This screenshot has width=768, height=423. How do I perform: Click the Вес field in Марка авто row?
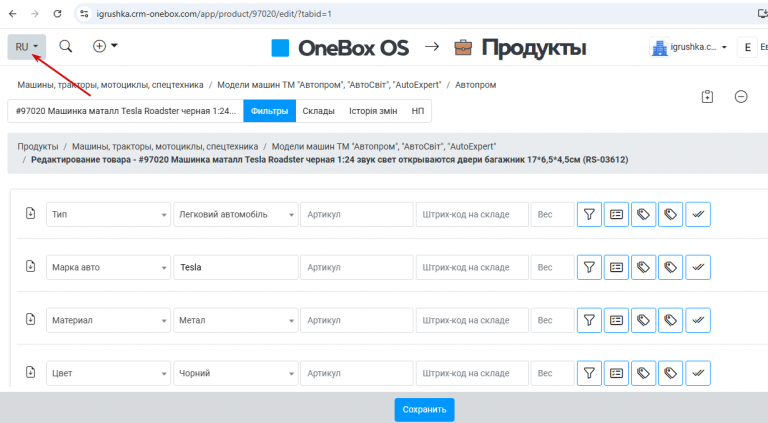click(x=552, y=267)
